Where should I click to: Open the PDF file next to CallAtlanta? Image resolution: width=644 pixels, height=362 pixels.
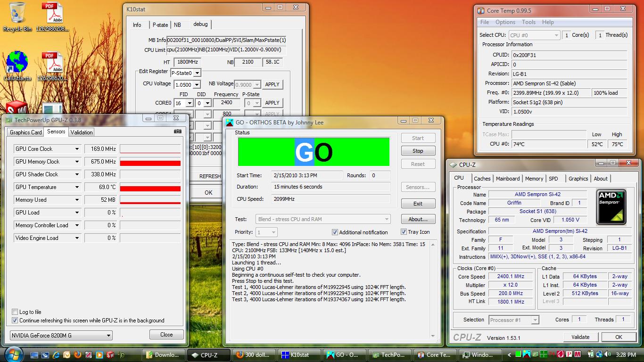pyautogui.click(x=52, y=66)
